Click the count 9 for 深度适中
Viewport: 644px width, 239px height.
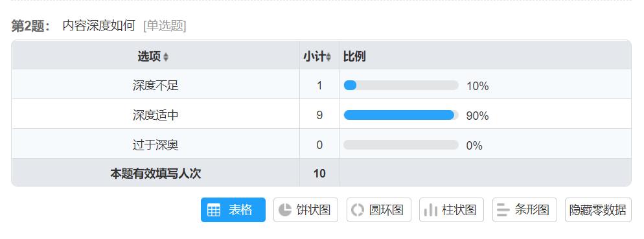[x=319, y=115]
